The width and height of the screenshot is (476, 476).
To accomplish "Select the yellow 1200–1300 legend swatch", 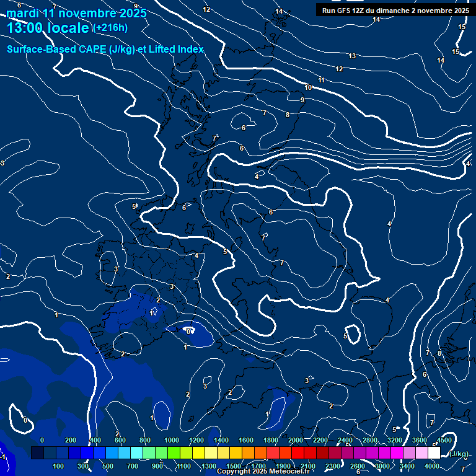I will [x=198, y=452].
